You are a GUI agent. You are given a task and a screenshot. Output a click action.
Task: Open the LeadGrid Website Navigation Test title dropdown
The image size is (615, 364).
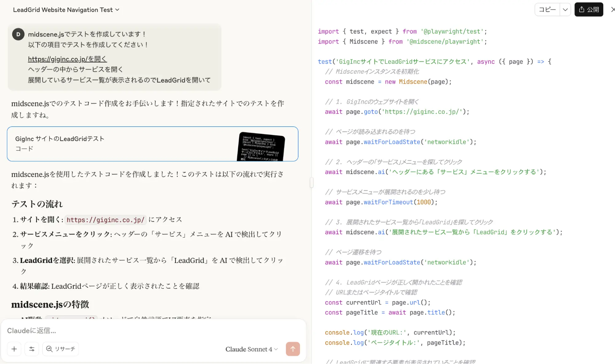[66, 10]
